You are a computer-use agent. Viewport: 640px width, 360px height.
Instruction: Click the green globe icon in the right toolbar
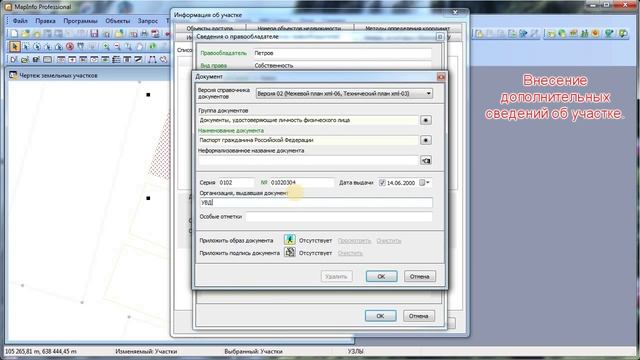pyautogui.click(x=562, y=34)
